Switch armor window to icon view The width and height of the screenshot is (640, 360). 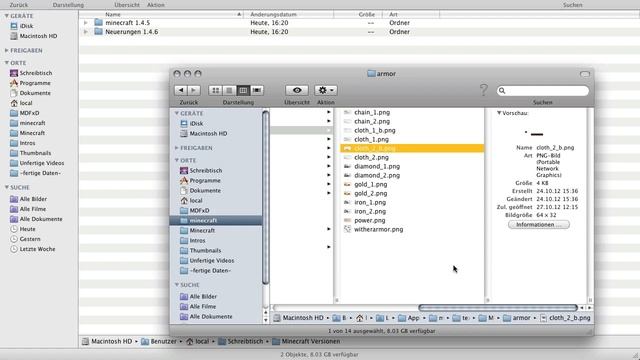click(x=216, y=90)
